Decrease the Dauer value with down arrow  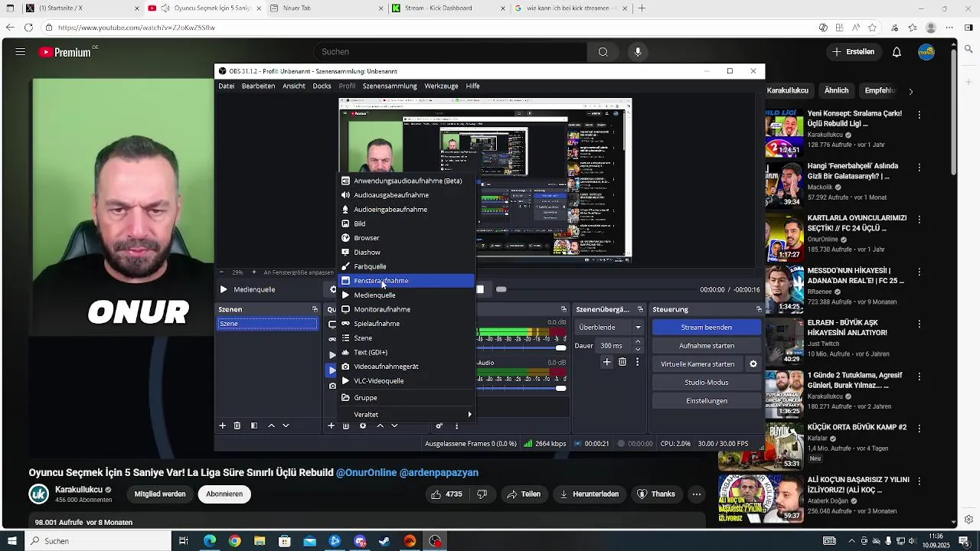point(638,350)
